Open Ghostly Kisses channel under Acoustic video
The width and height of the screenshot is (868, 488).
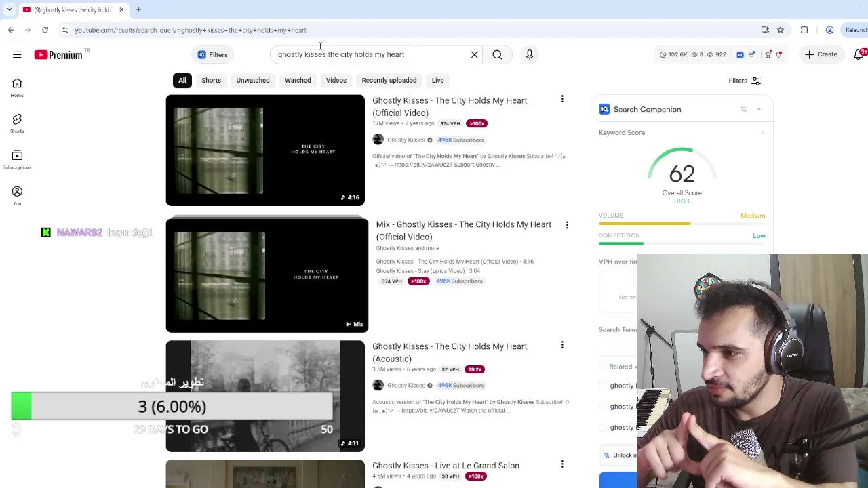point(406,385)
